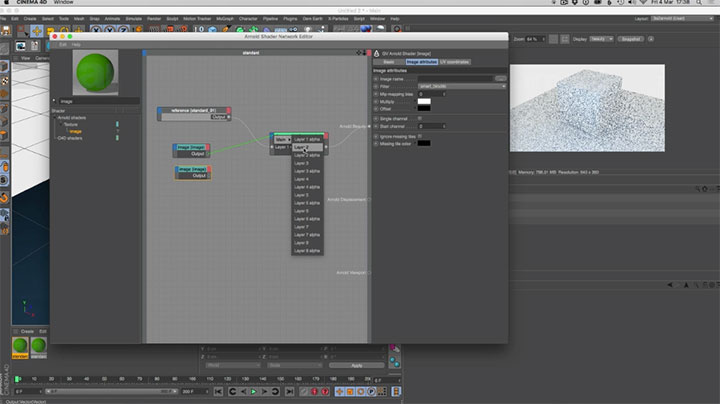The width and height of the screenshot is (720, 404).
Task: Toggle animation dot beside Single channel
Action: coord(376,119)
